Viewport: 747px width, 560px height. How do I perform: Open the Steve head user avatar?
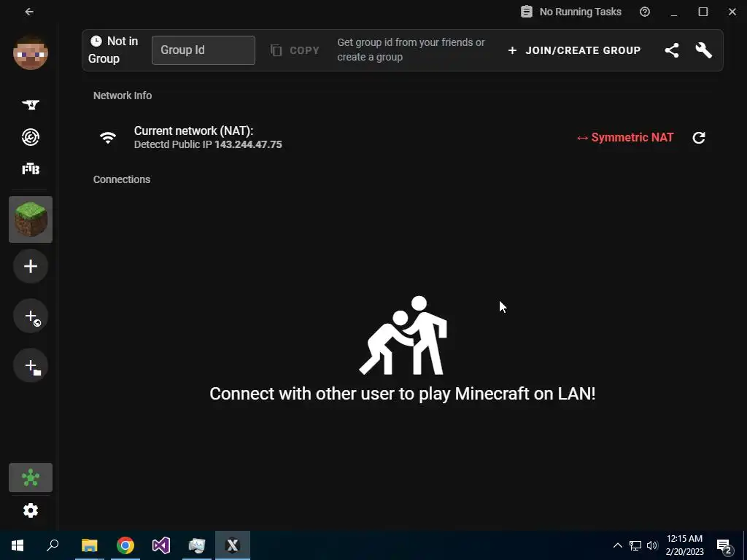coord(31,52)
